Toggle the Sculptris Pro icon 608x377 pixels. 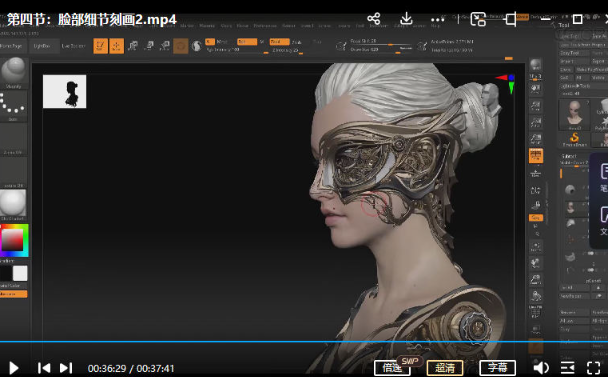[x=197, y=46]
